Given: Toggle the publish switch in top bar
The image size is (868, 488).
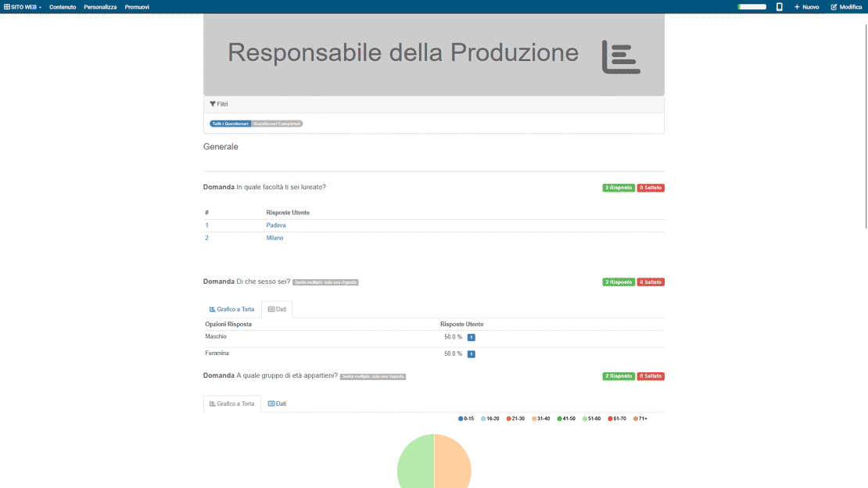Looking at the screenshot, I should pyautogui.click(x=751, y=7).
